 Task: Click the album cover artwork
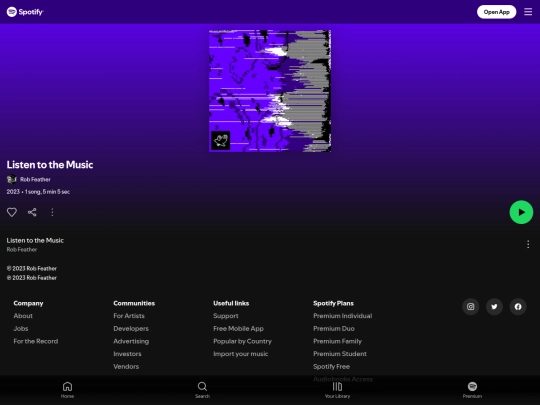tap(270, 91)
